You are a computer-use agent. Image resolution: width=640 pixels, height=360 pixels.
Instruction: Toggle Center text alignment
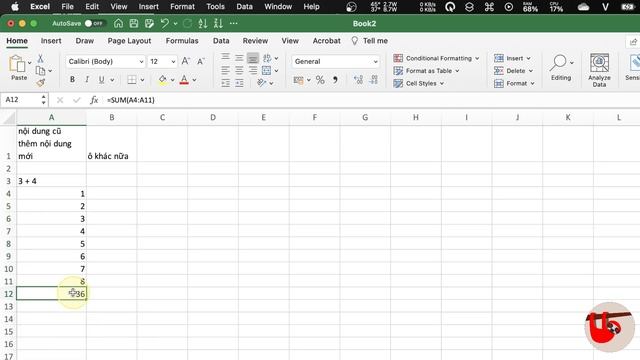pyautogui.click(x=239, y=71)
